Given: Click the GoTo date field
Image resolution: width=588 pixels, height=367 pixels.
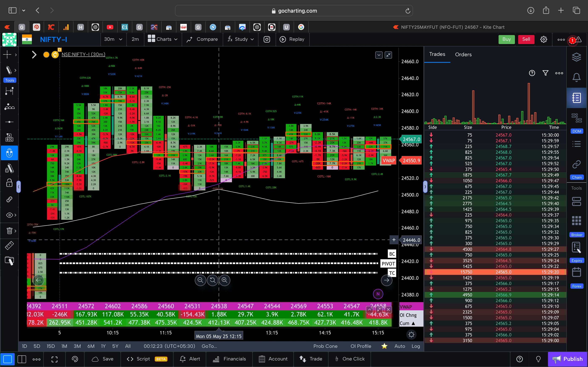Looking at the screenshot, I should pyautogui.click(x=209, y=346).
